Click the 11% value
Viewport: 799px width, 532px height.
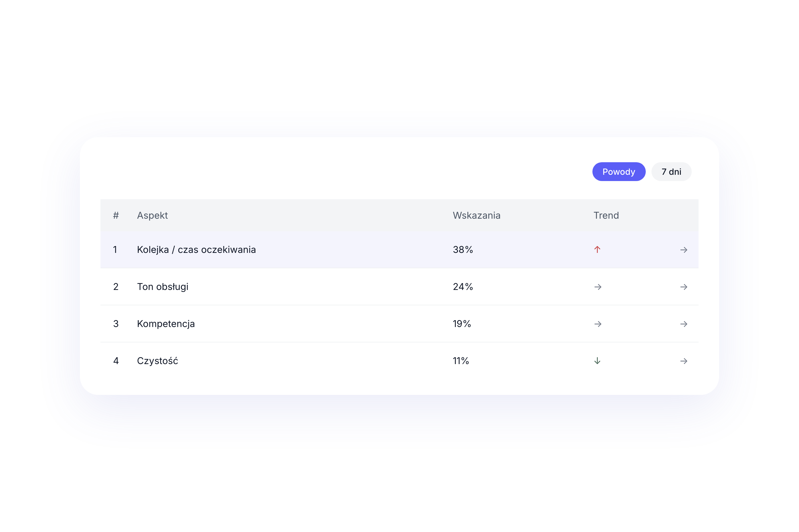pos(461,361)
